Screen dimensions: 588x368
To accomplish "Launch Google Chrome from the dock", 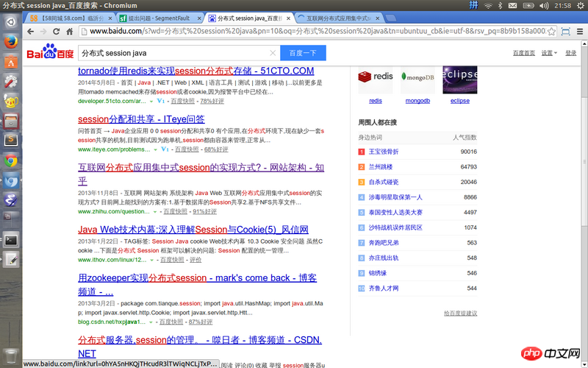I will point(11,160).
